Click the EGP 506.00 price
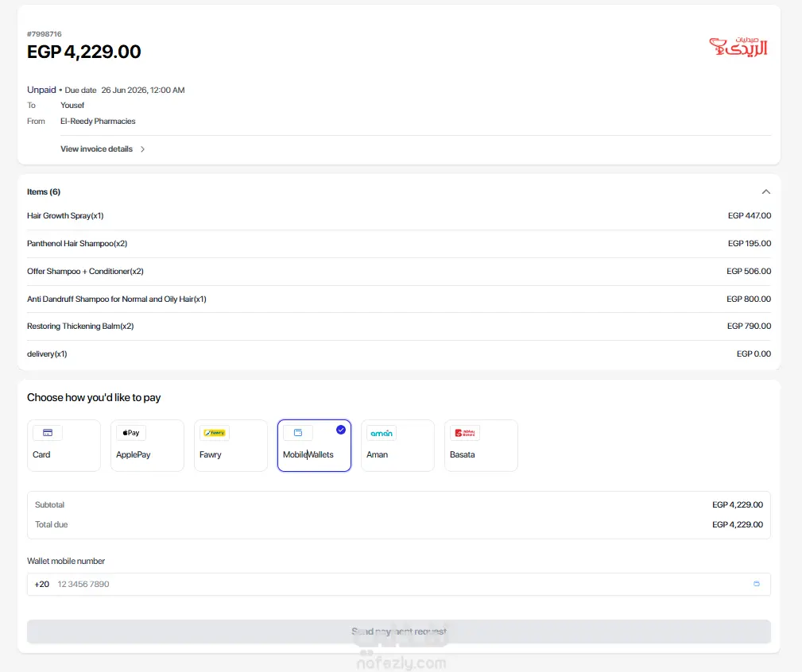The height and width of the screenshot is (672, 802). [749, 272]
